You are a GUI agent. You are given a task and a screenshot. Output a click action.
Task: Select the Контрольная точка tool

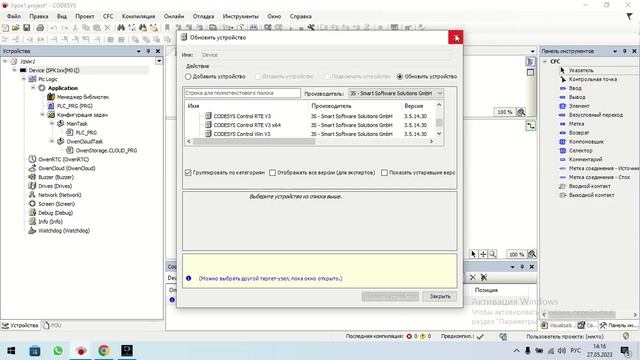[593, 79]
